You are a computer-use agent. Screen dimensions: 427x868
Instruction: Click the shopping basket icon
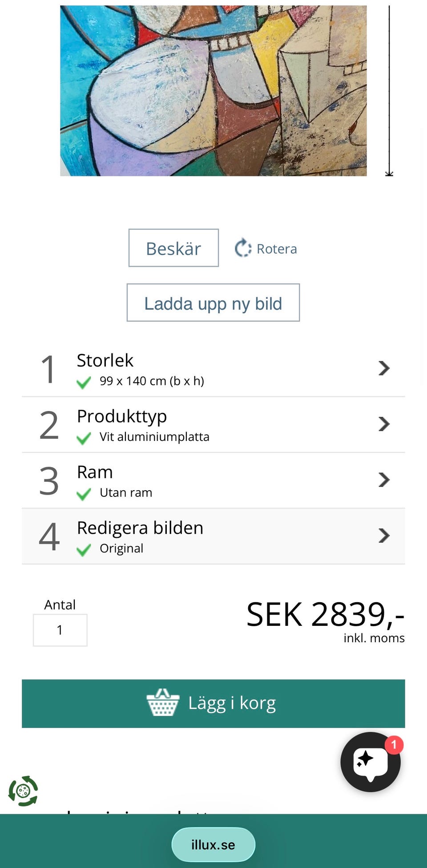tap(163, 703)
